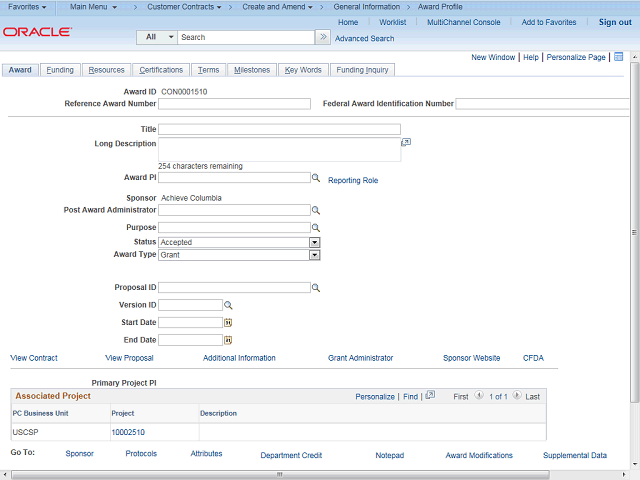
Task: Click the Reference Award Number field
Action: (234, 103)
